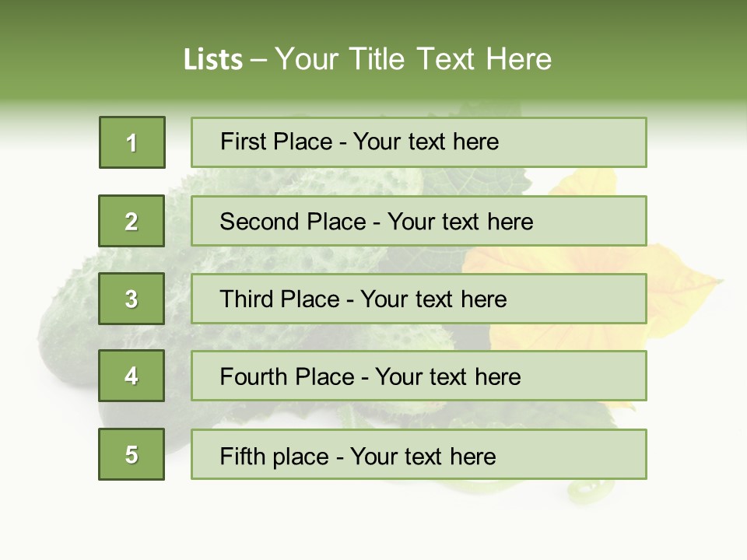This screenshot has height=560, width=747.
Task: Click the number 1 green box
Action: [x=132, y=142]
